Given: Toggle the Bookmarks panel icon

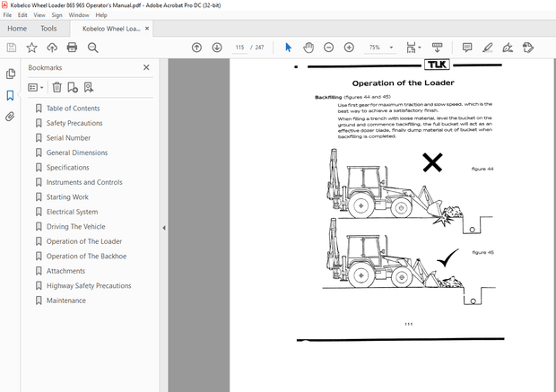Looking at the screenshot, I should 10,95.
